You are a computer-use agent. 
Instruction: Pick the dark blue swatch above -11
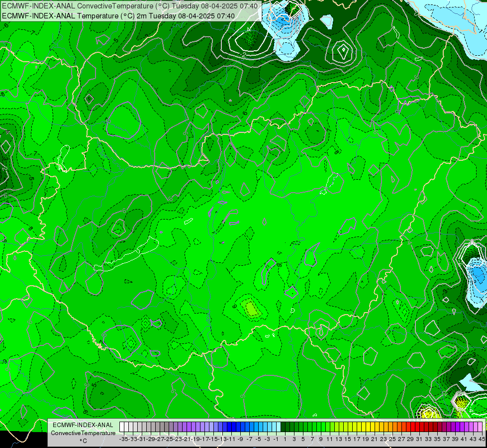(x=229, y=427)
